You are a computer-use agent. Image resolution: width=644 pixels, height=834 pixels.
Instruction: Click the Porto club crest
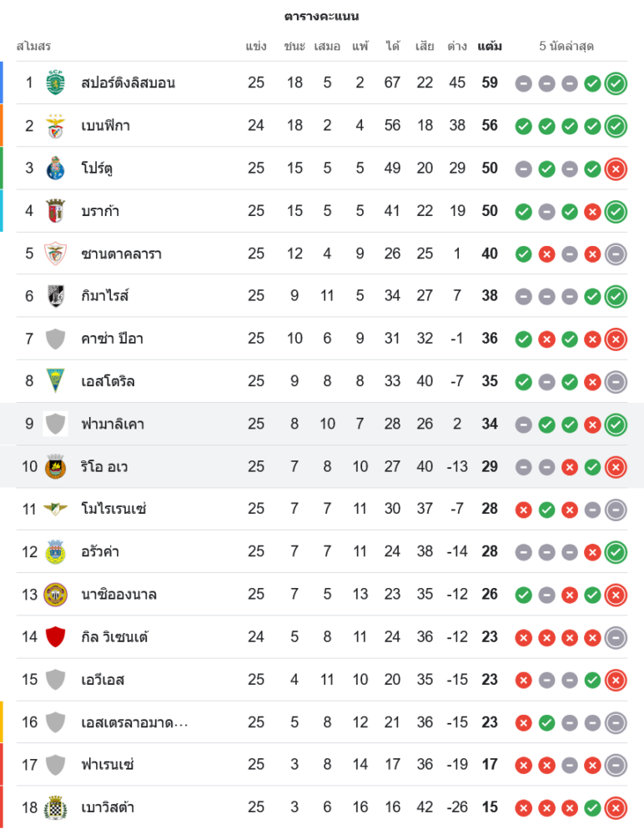[55, 168]
